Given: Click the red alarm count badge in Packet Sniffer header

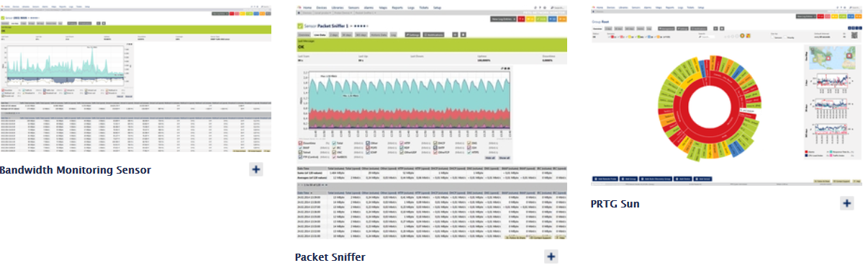Looking at the screenshot, I should click(x=521, y=19).
